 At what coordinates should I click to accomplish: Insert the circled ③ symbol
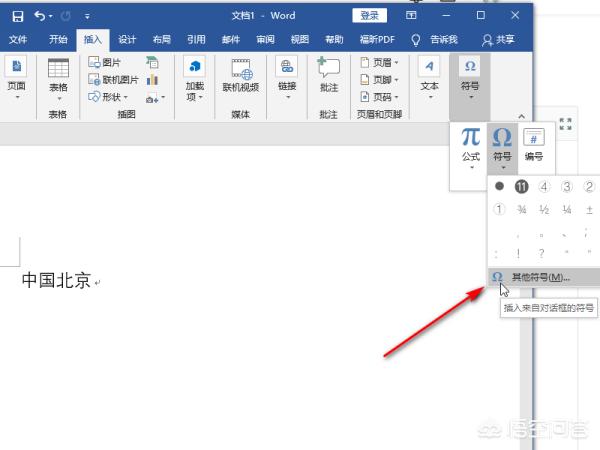pyautogui.click(x=566, y=187)
